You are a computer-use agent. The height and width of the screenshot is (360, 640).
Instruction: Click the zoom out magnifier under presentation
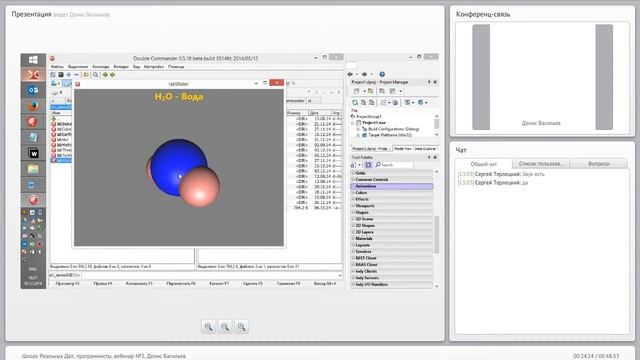coord(225,327)
